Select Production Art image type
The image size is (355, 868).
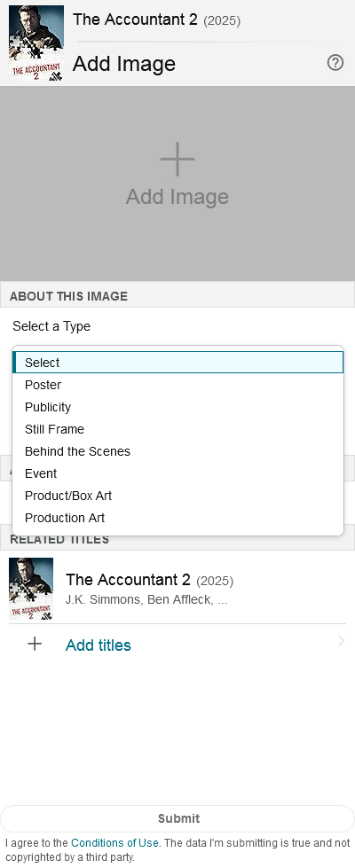(177, 518)
